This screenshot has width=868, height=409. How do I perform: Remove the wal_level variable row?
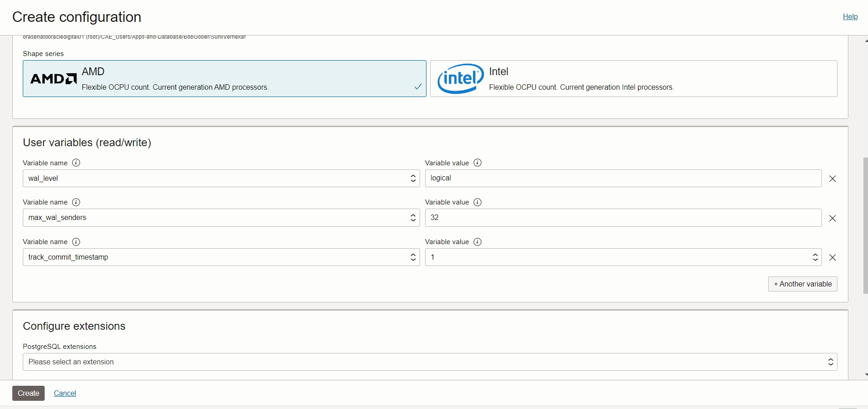point(832,179)
